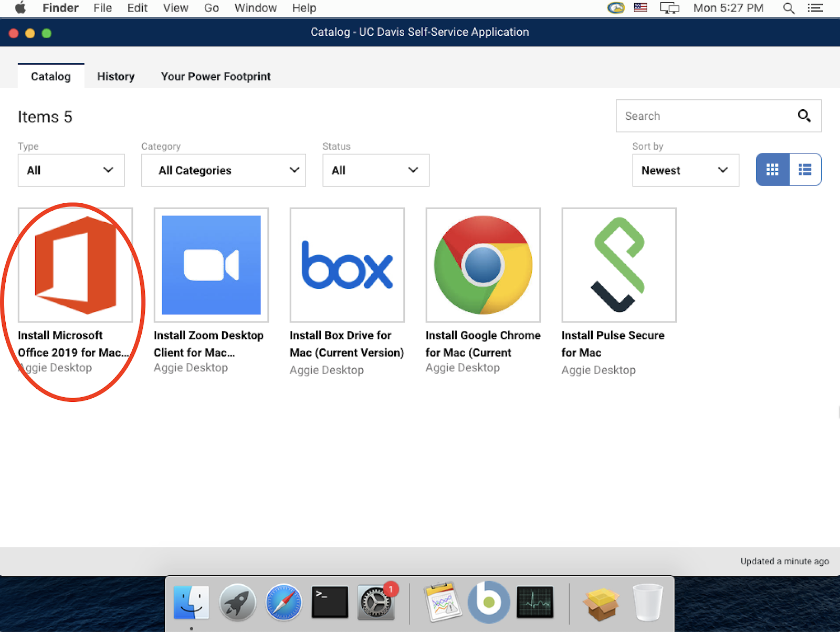Click the Install Microsoft Office 2019 title
Image resolution: width=840 pixels, height=632 pixels.
point(73,344)
